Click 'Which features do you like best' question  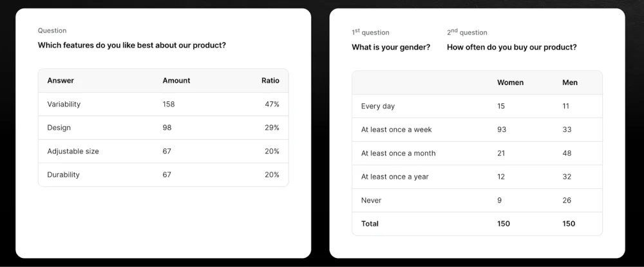point(132,45)
